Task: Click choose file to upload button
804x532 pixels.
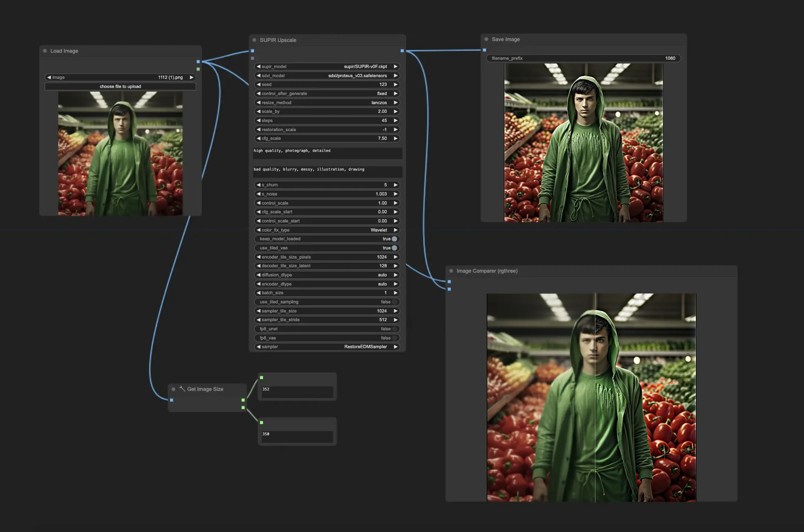Action: 120,86
